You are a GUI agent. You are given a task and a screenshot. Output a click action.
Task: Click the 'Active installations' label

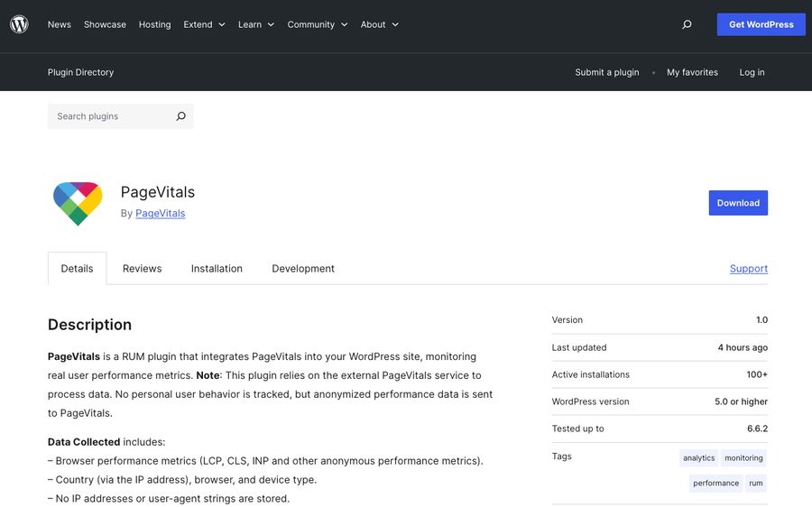tap(591, 374)
